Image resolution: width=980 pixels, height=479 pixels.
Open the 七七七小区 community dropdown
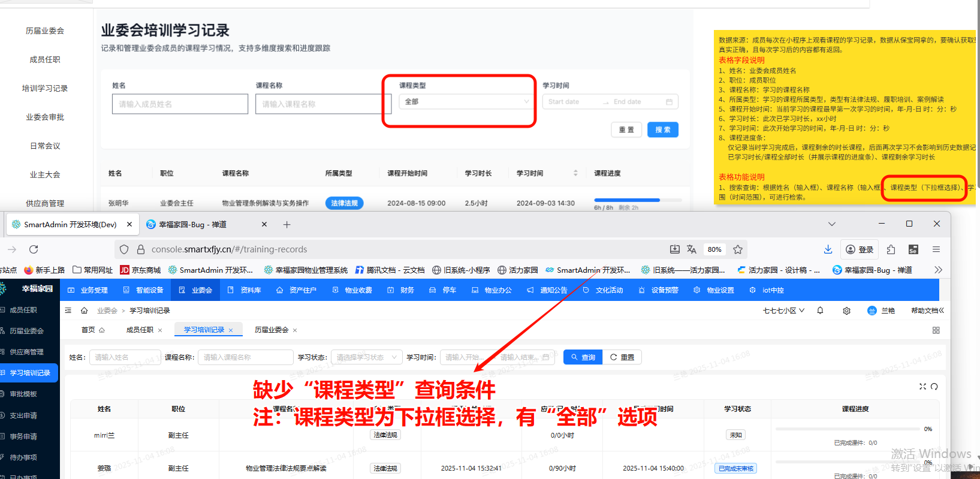tap(783, 311)
